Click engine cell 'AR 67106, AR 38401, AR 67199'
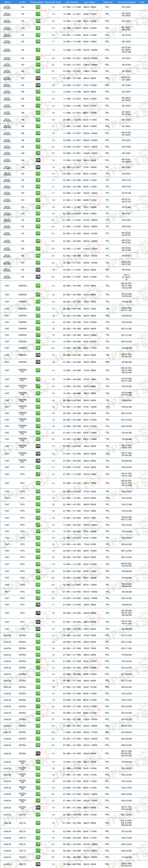Image resolution: width=148 pixels, height=868 pixels. pos(126,50)
